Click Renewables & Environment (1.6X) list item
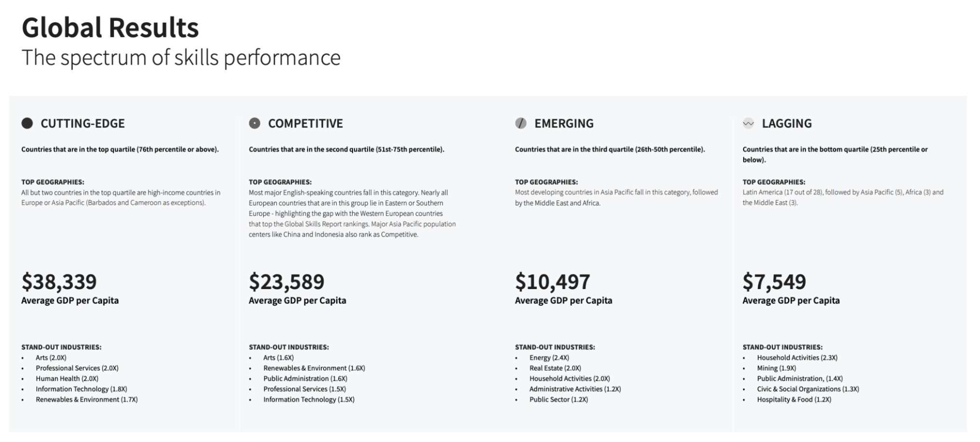Image resolution: width=980 pixels, height=442 pixels. pos(314,368)
